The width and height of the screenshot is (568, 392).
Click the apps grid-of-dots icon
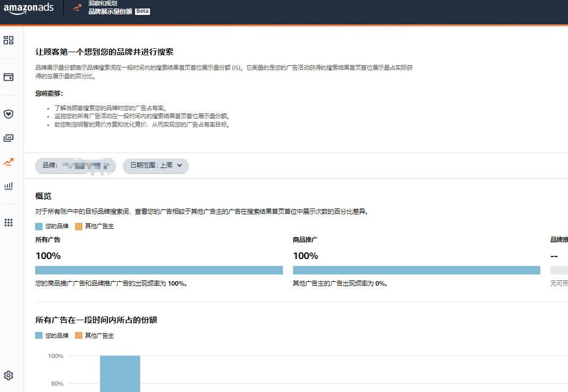click(x=8, y=222)
